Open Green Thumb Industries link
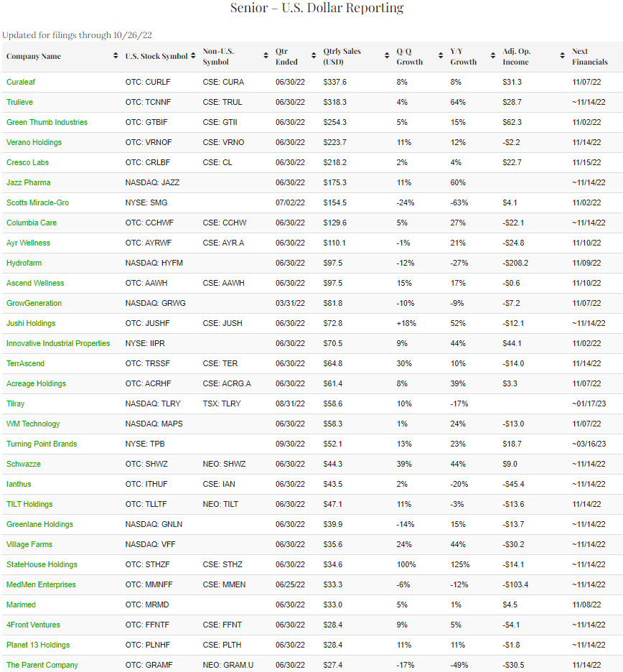623x672 pixels. [x=47, y=122]
